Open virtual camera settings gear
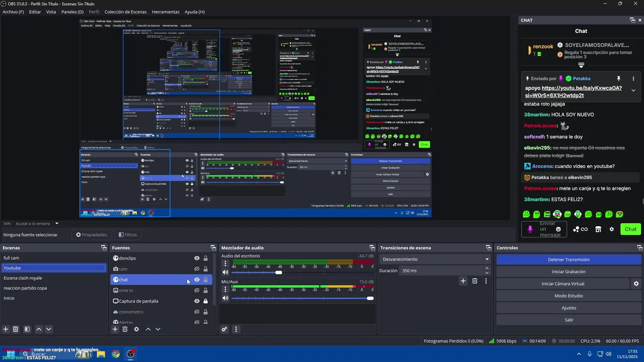This screenshot has width=644, height=362. pos(636,284)
